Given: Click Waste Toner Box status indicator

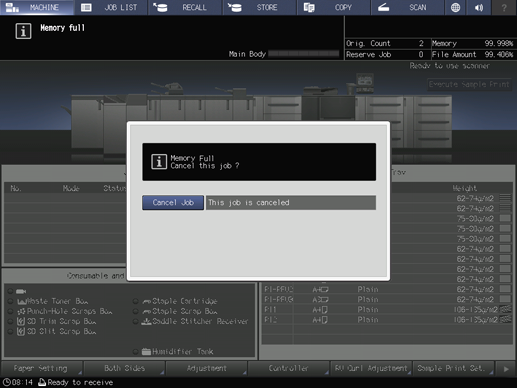Looking at the screenshot, I should pyautogui.click(x=10, y=302).
